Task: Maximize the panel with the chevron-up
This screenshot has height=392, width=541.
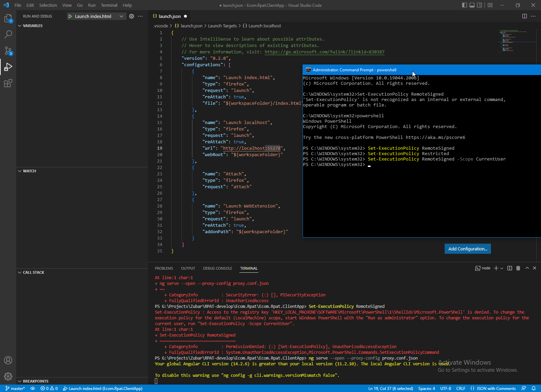Action: (527, 268)
